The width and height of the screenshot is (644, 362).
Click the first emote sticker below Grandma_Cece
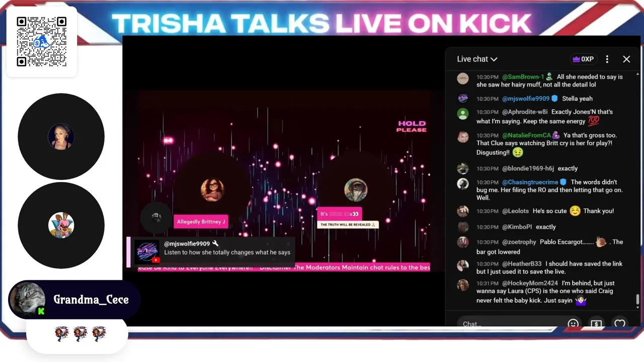[x=61, y=333]
